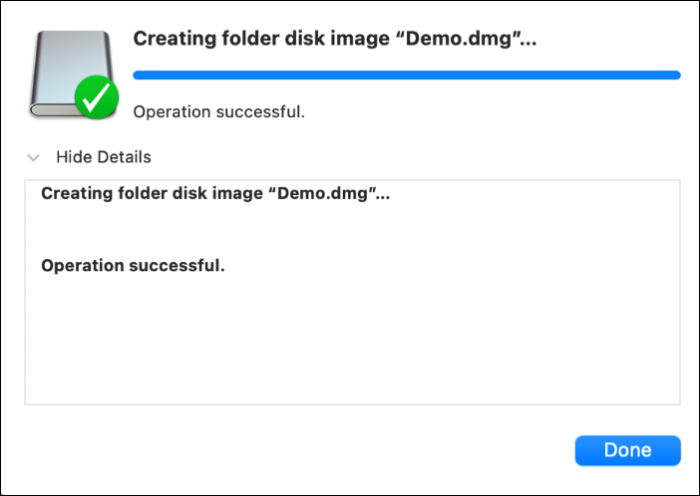Click the green checkmark success badge
The image size is (700, 496).
pos(97,98)
